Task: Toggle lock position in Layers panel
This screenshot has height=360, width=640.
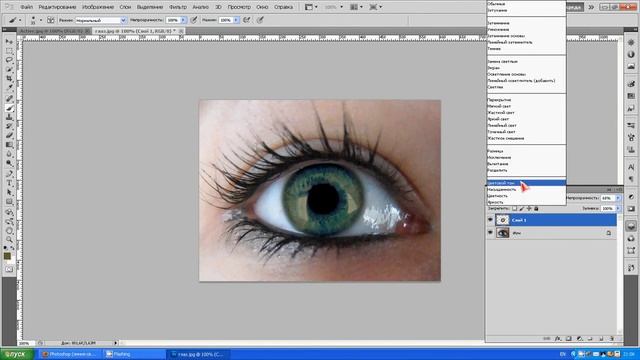Action: pyautogui.click(x=529, y=209)
